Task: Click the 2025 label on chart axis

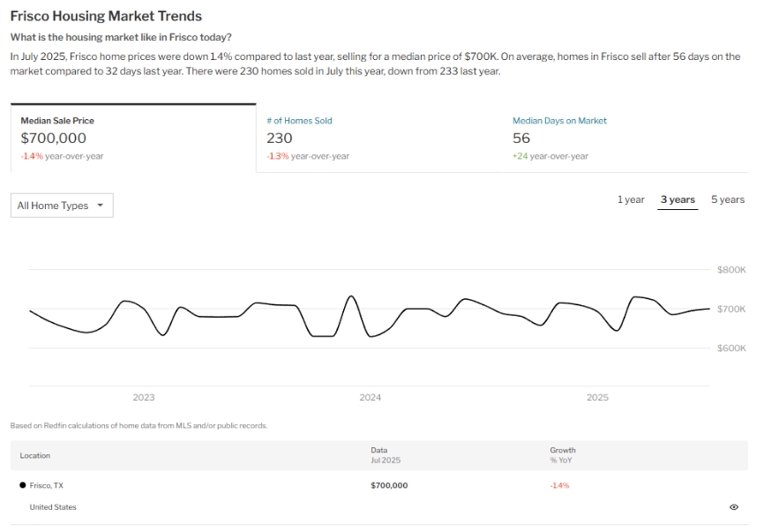Action: [x=598, y=398]
